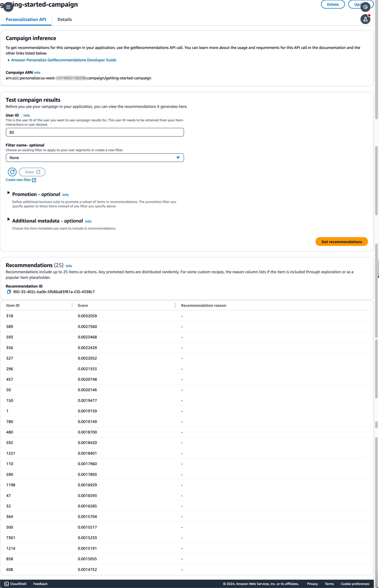379x588 pixels.
Task: Switch to the Personalization API tab
Action: (x=26, y=19)
